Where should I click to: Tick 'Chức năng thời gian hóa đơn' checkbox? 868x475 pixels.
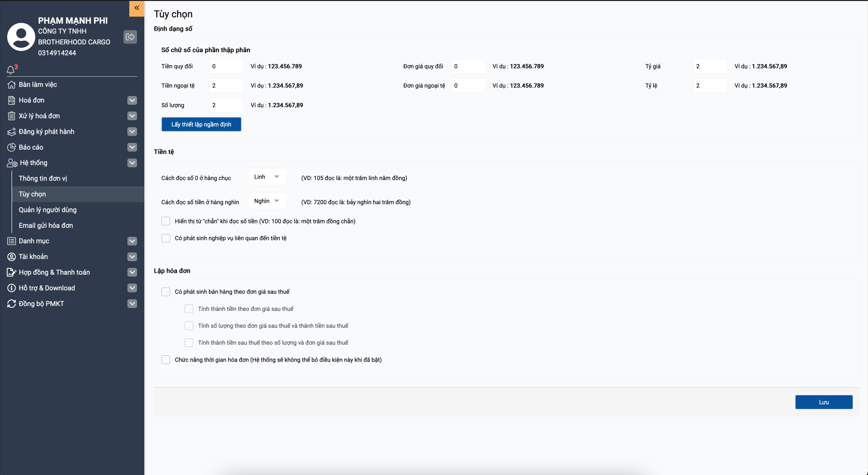pyautogui.click(x=166, y=360)
